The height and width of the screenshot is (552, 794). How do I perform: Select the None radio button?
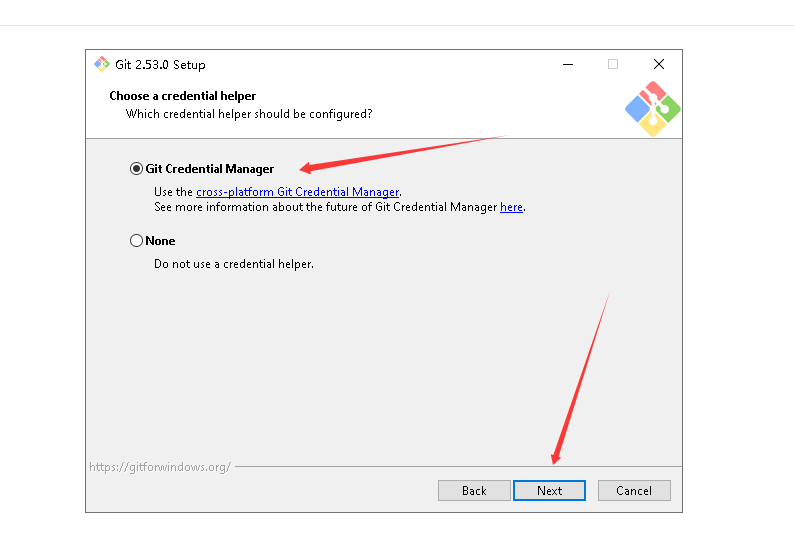136,241
